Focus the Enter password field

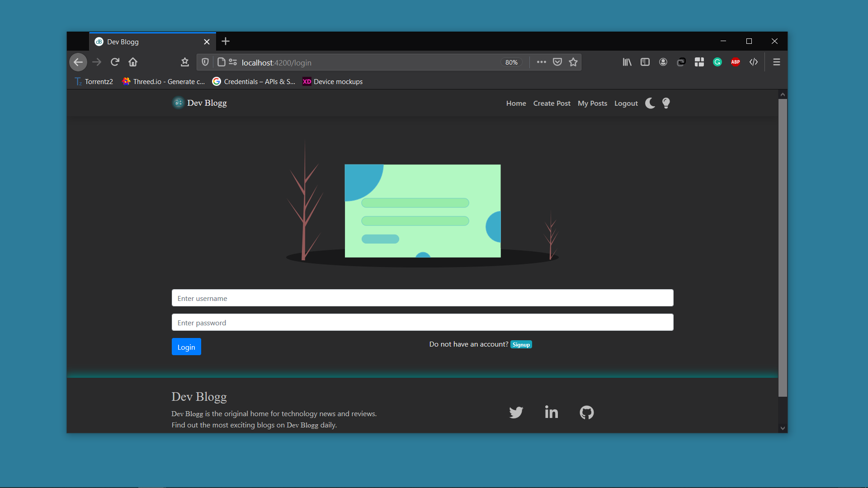point(422,323)
